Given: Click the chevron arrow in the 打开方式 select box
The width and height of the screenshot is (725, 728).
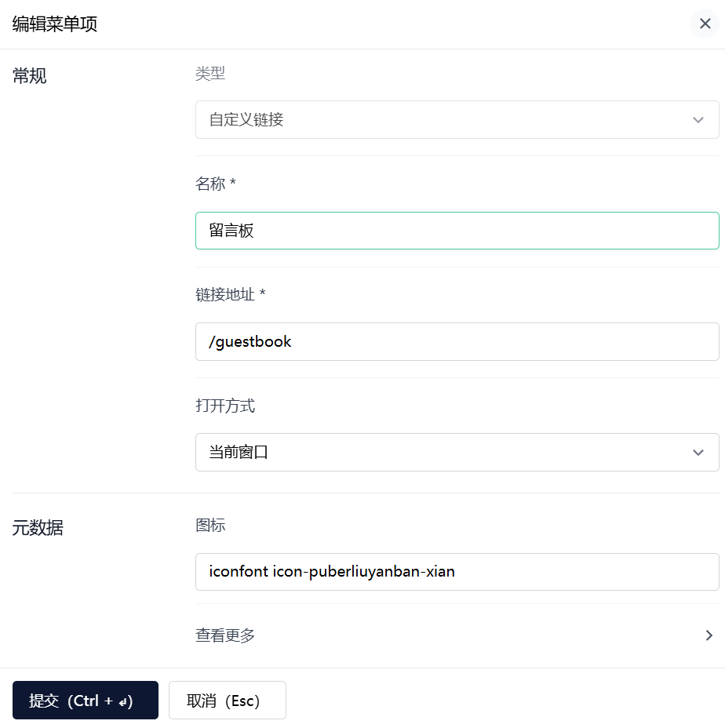Looking at the screenshot, I should [x=698, y=452].
